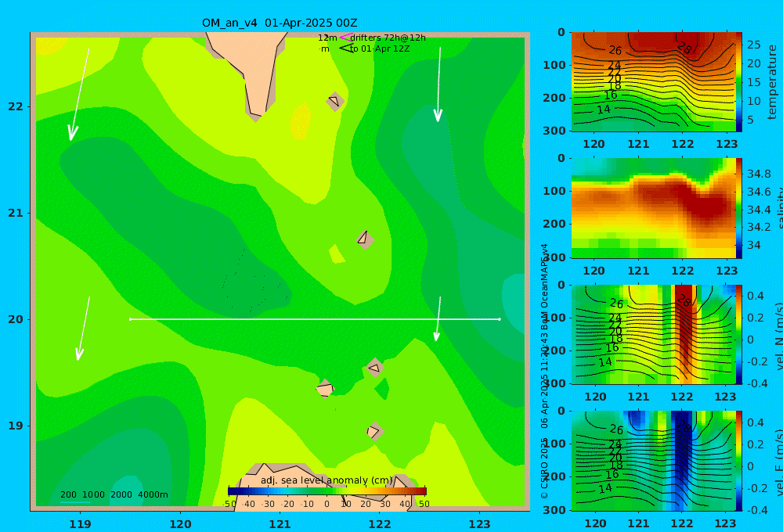The width and height of the screenshot is (783, 532).
Task: Click the 'vel. N (m/s)' axis label
Action: pyautogui.click(x=780, y=336)
